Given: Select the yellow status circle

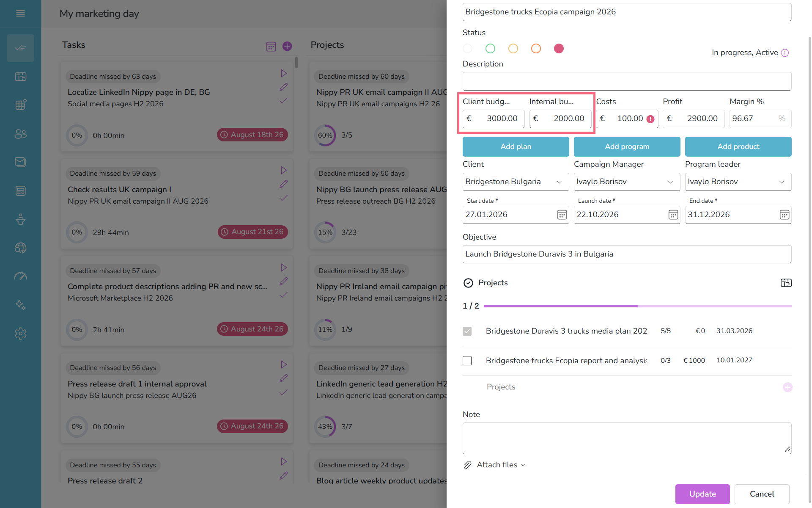Looking at the screenshot, I should [513, 48].
